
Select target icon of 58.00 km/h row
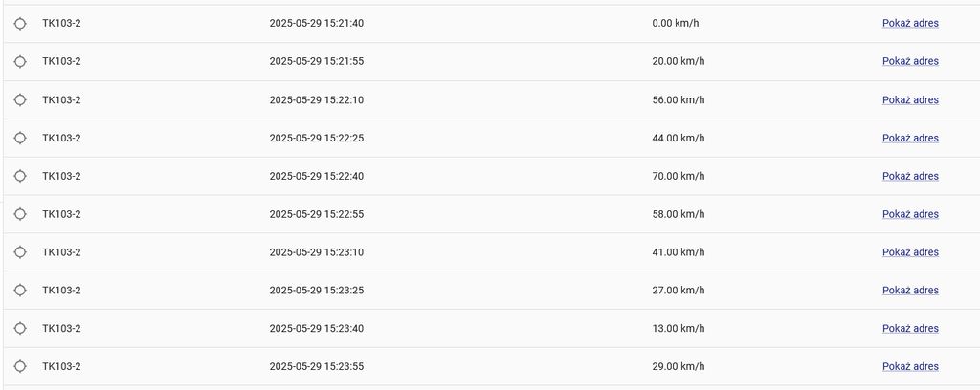[x=20, y=214]
